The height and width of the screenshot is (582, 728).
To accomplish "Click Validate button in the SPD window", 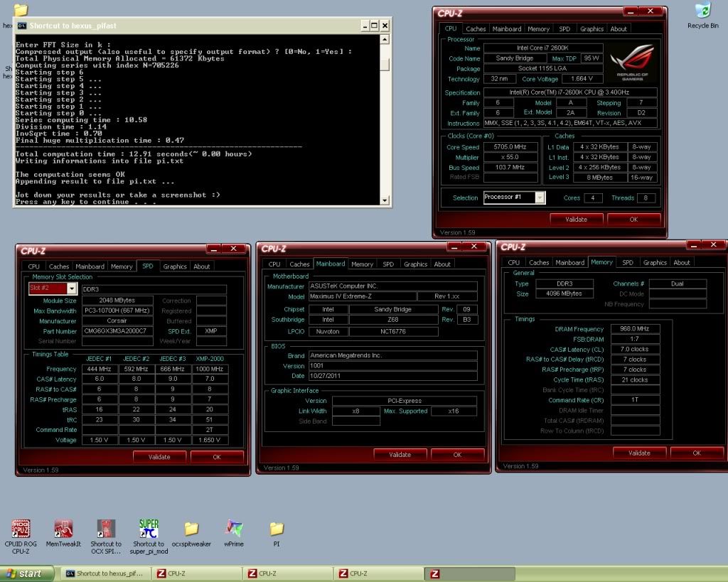I will [x=160, y=457].
